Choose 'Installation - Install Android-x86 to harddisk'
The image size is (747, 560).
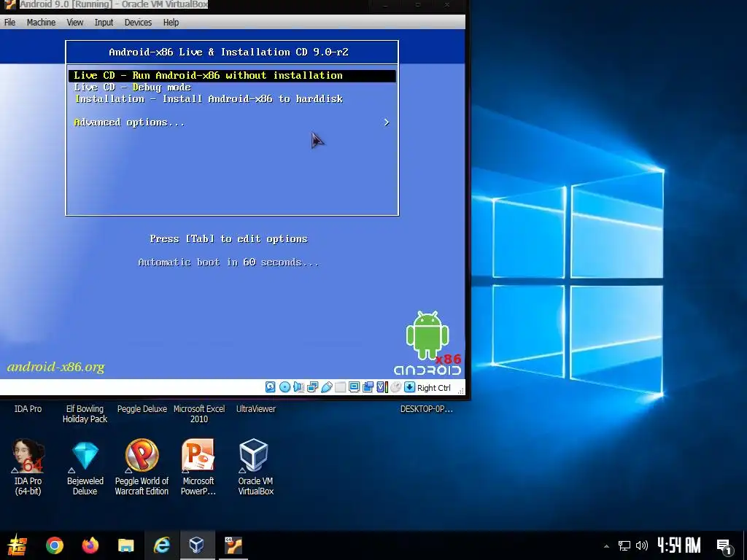click(x=232, y=99)
